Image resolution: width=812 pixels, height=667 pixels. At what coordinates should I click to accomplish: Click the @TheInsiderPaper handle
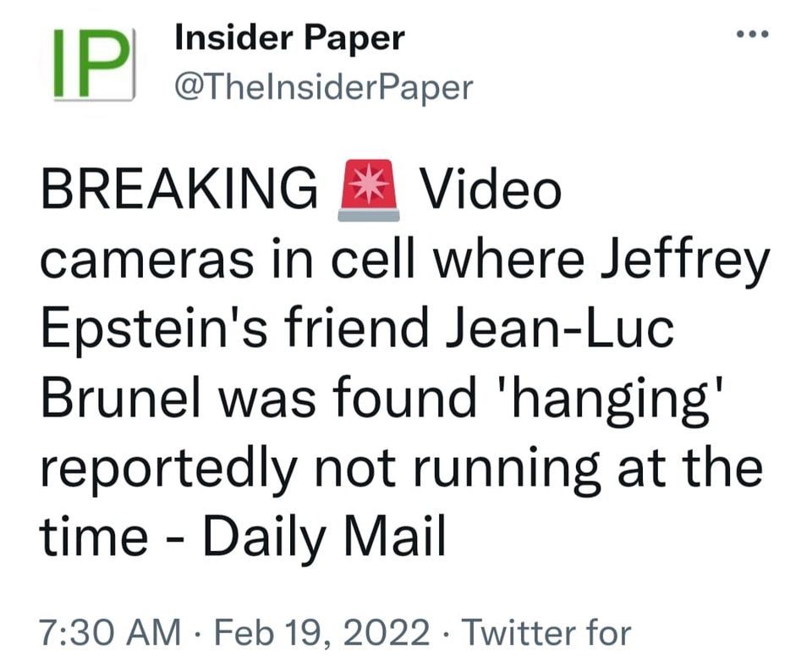coord(323,86)
